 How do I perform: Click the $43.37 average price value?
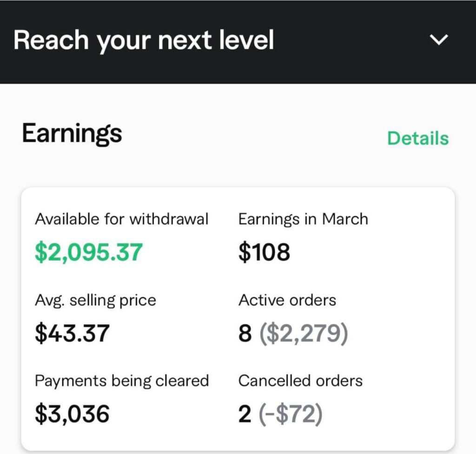tap(73, 333)
